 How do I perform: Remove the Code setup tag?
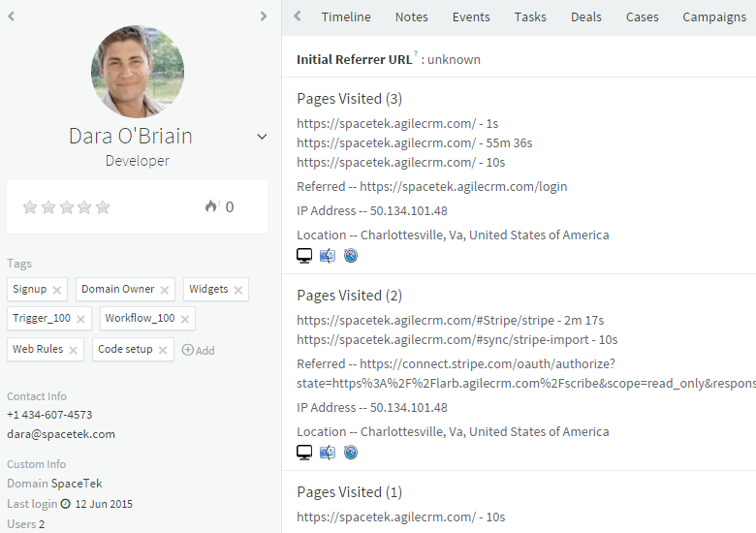[163, 351]
